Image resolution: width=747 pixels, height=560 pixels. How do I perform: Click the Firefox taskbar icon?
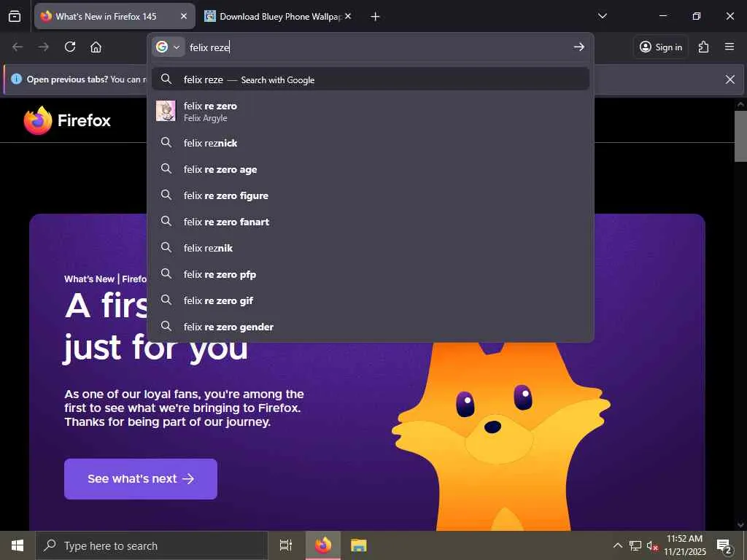pyautogui.click(x=323, y=545)
